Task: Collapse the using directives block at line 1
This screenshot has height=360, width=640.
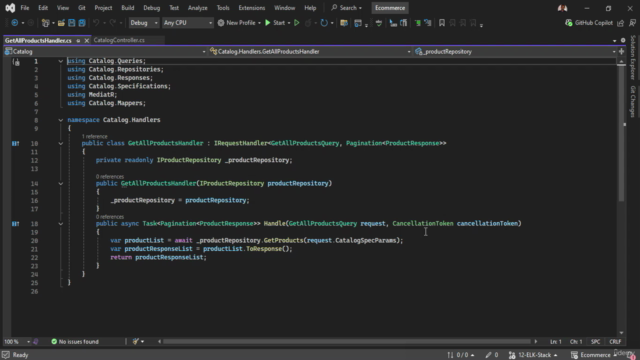Action: [60, 61]
